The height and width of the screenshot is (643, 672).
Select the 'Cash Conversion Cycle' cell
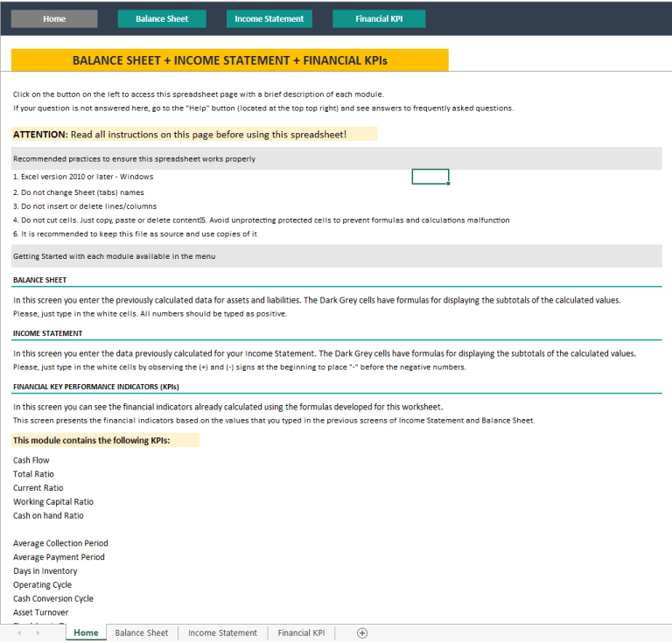(x=54, y=599)
